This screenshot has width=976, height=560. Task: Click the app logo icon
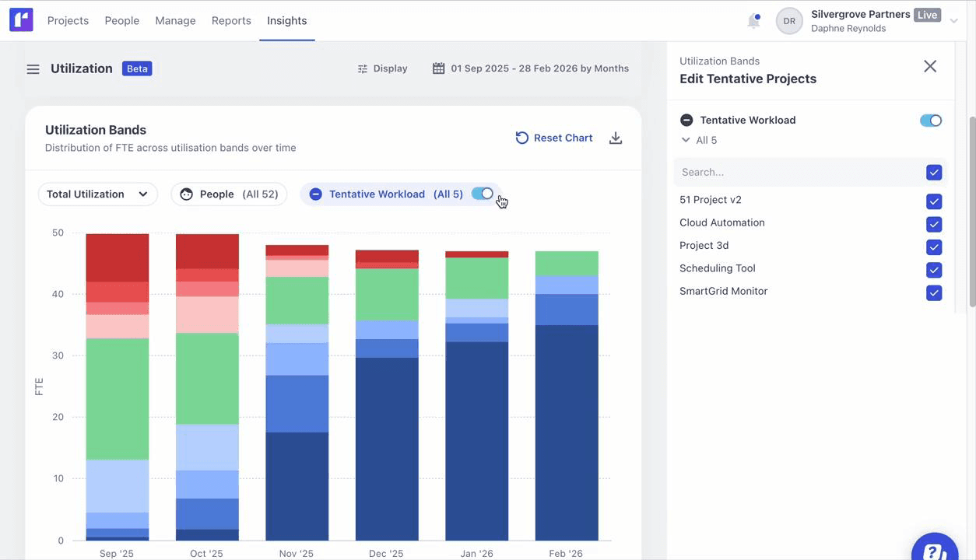21,20
